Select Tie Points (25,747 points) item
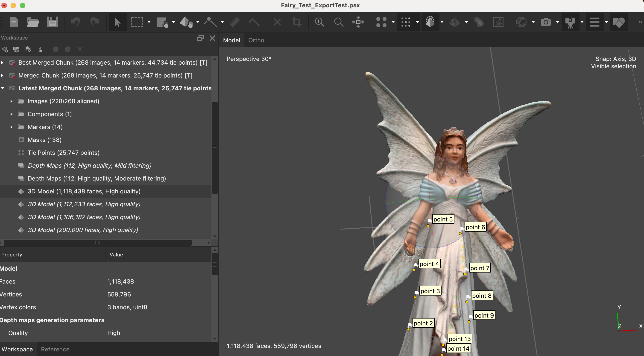The width and height of the screenshot is (644, 356). [x=64, y=153]
